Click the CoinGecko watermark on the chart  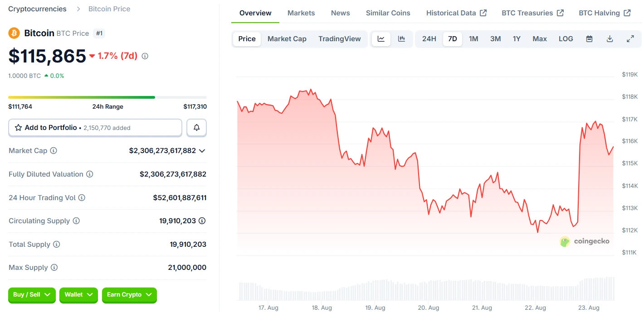click(x=585, y=241)
